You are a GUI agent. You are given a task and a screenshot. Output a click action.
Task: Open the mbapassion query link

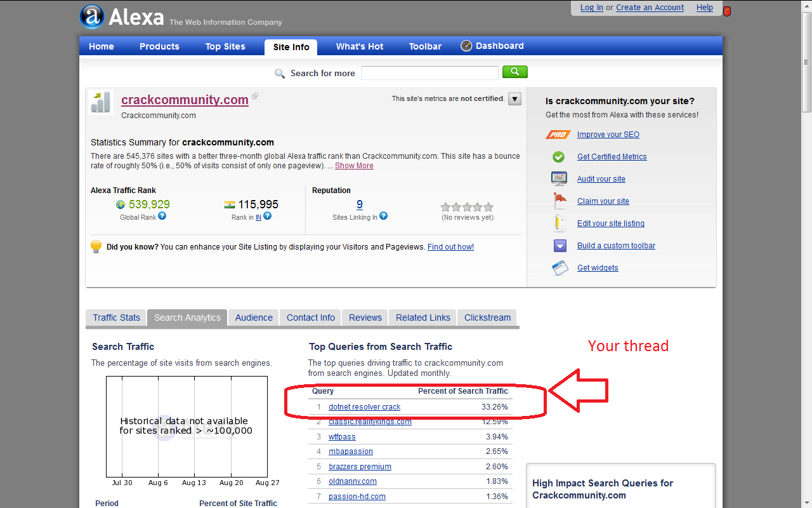coord(351,451)
